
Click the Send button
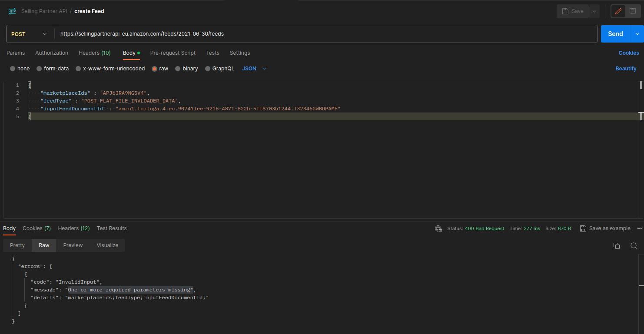[x=615, y=33]
